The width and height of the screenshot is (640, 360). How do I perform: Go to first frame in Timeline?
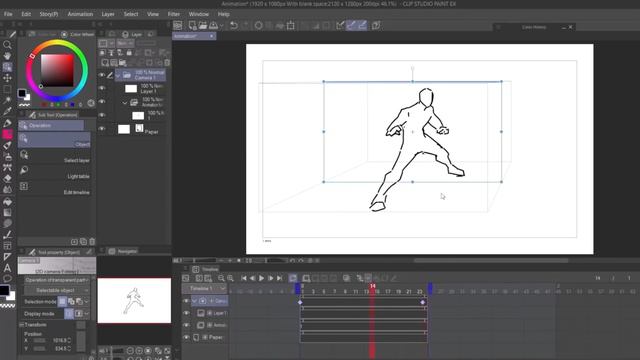click(244, 278)
